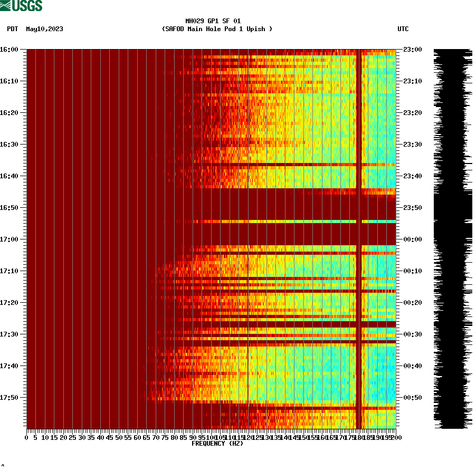
Task: Click the 200 Hz tick label
Action: [x=397, y=436]
